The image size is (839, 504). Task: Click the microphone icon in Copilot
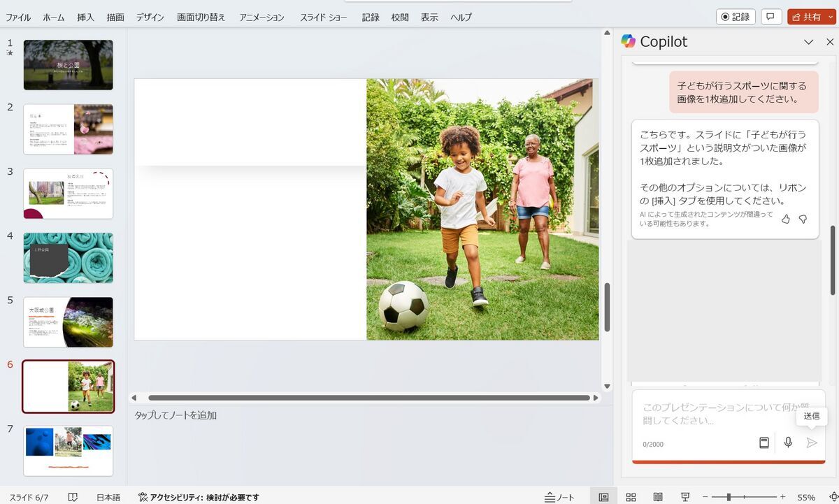788,442
